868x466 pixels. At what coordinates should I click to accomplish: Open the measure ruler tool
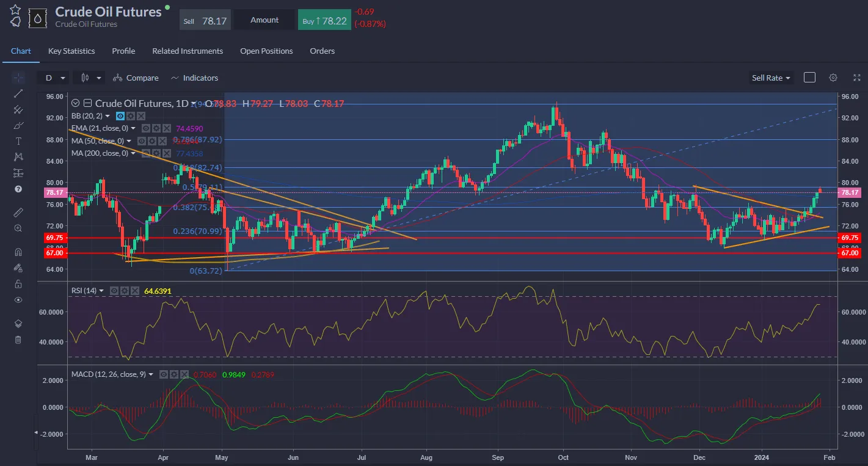coord(18,212)
